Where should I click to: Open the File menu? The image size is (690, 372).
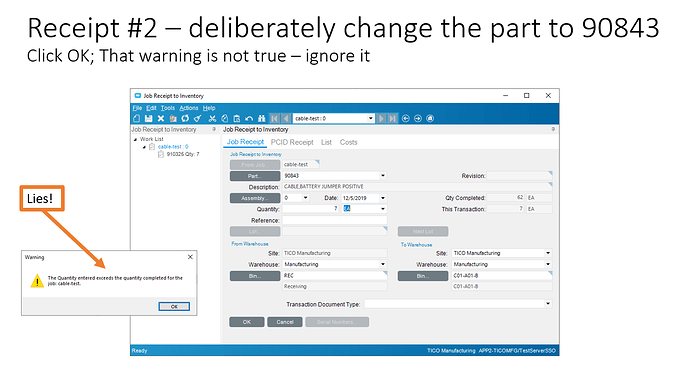point(137,108)
